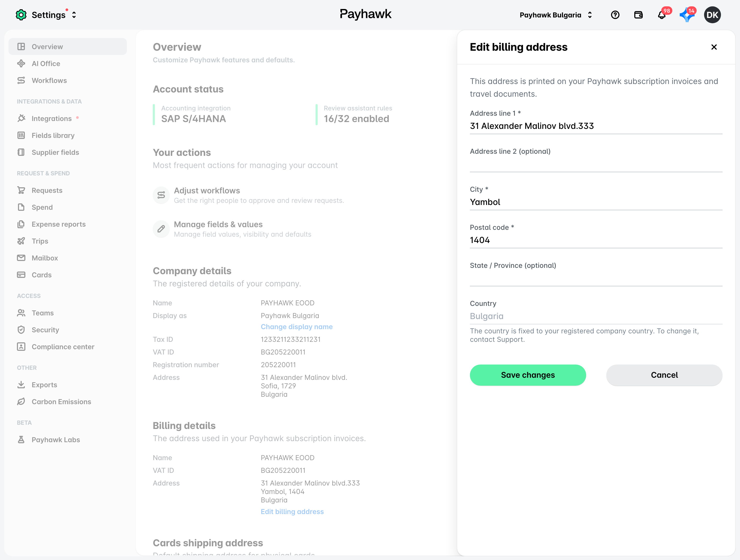Click the Payhawk Labs flask icon
The image size is (740, 560).
tap(21, 440)
